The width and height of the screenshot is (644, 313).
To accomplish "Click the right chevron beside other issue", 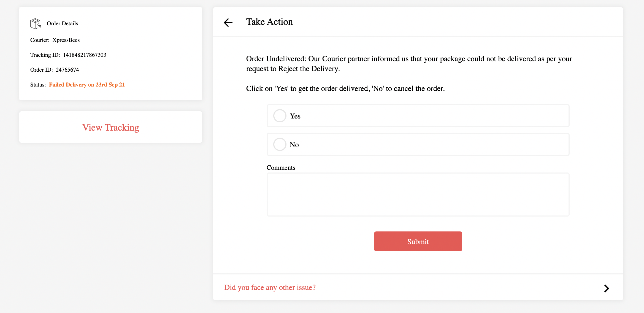I will (x=606, y=288).
